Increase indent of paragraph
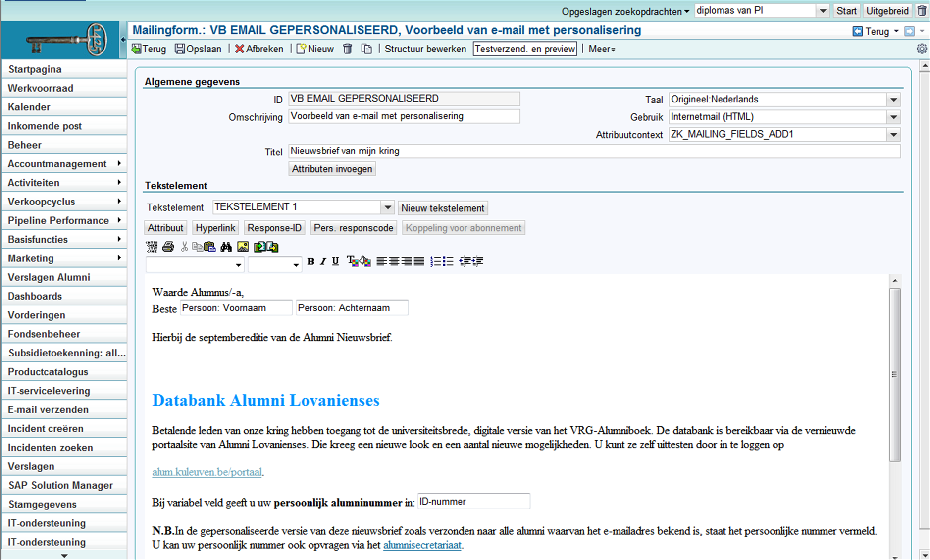 coord(477,261)
